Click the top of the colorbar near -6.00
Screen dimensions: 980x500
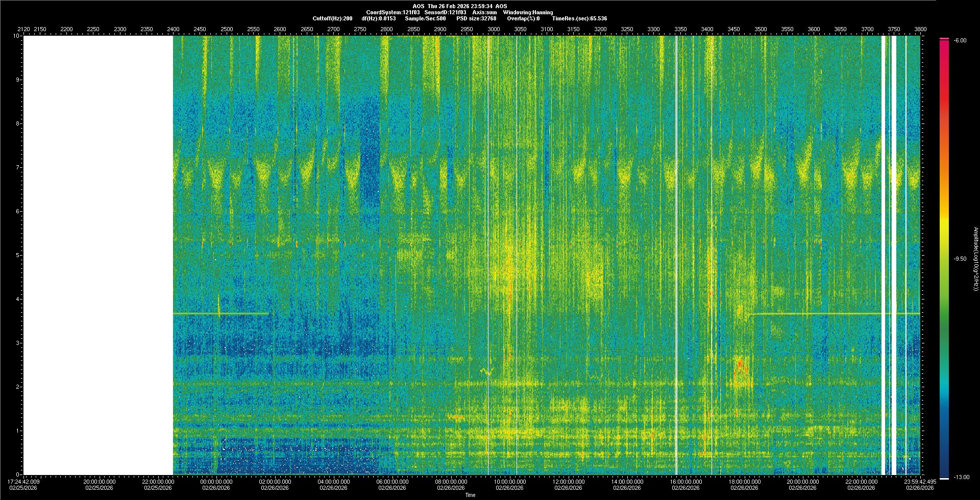(x=944, y=40)
